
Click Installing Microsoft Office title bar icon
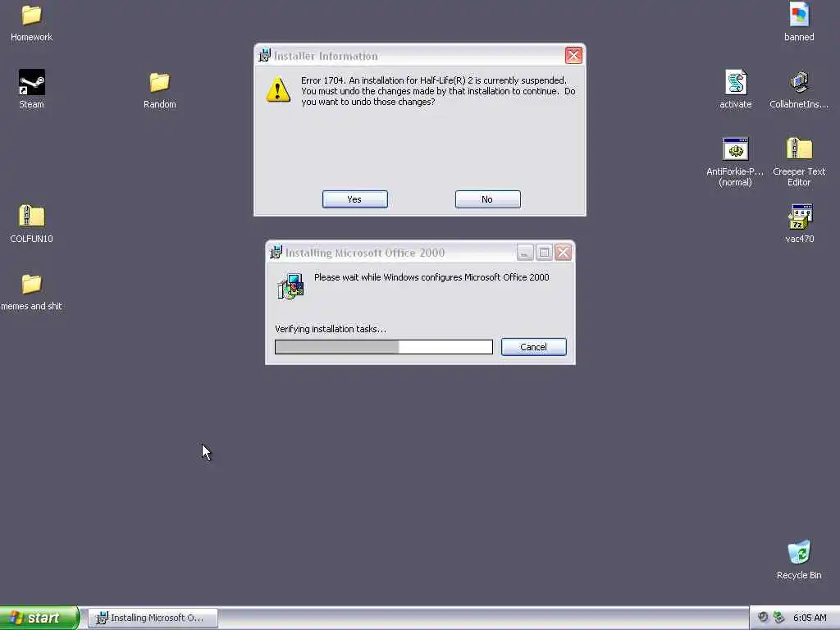276,253
